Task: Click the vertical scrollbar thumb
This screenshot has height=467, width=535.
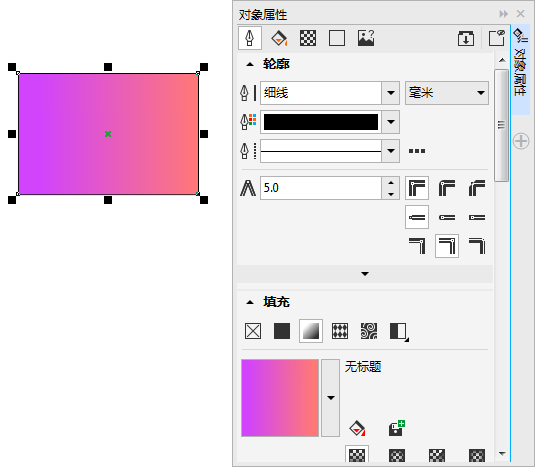Action: pos(502,126)
